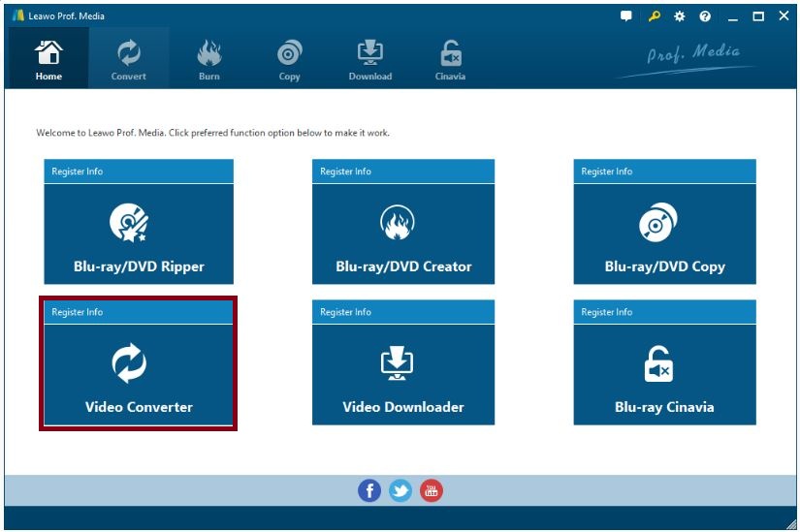This screenshot has width=800, height=532.
Task: Click the feedback chat bubble icon
Action: 626,16
